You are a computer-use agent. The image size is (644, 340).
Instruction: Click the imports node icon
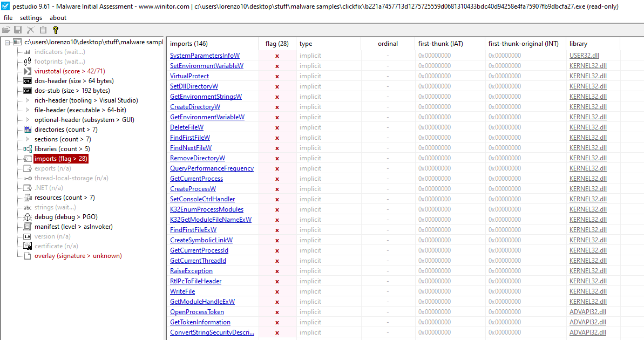(x=28, y=159)
